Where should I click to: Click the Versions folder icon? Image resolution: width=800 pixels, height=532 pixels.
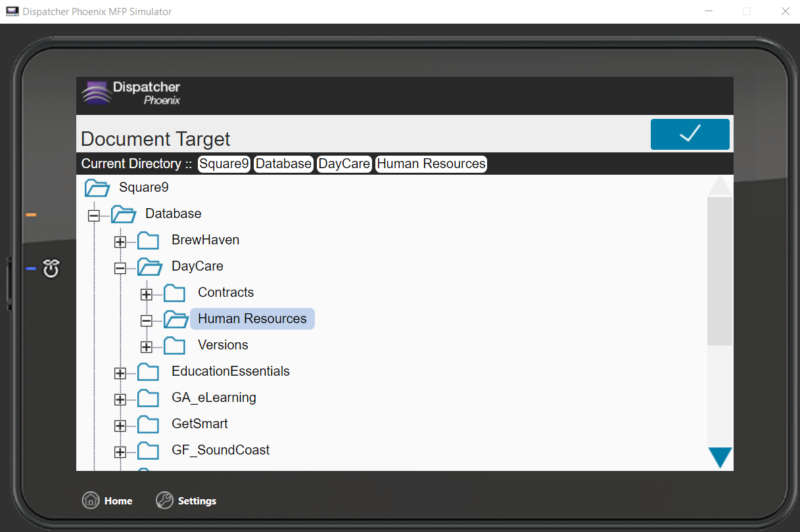coord(175,345)
